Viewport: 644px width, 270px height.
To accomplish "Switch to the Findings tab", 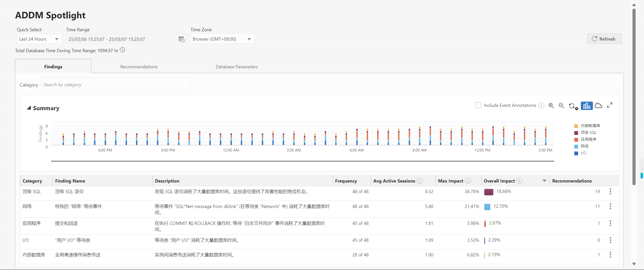I will 53,67.
